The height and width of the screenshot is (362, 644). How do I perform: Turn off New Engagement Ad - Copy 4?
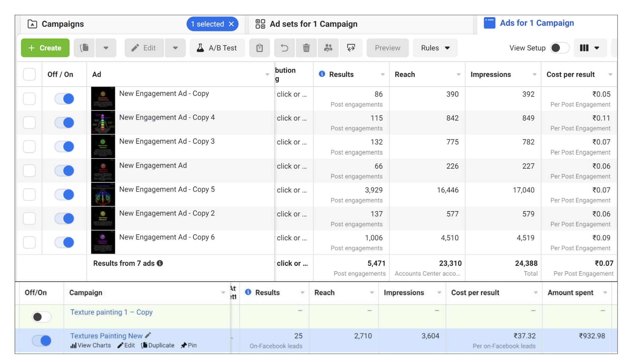[64, 123]
